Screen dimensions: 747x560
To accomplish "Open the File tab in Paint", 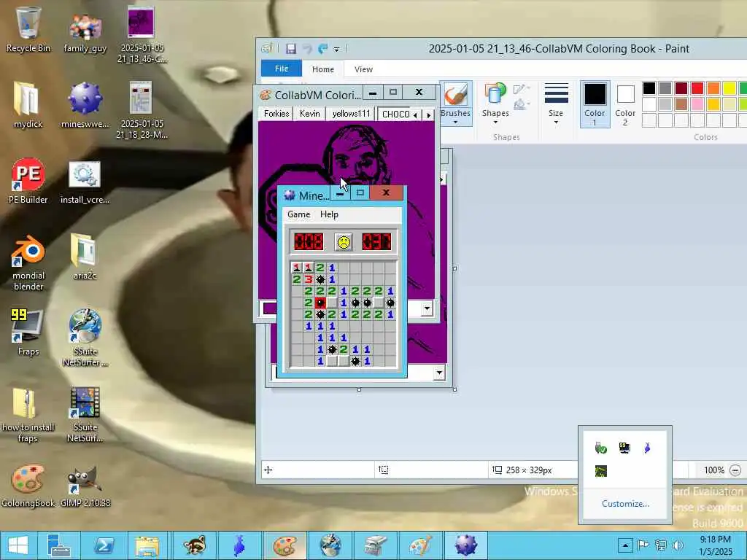I will [282, 69].
